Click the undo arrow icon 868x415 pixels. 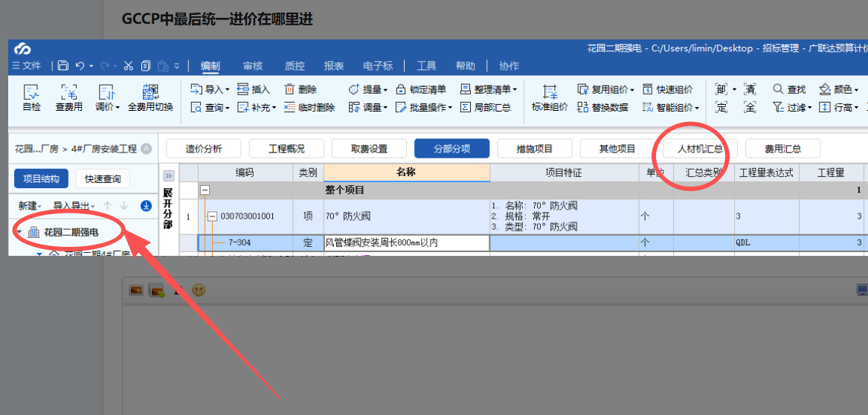coord(80,66)
